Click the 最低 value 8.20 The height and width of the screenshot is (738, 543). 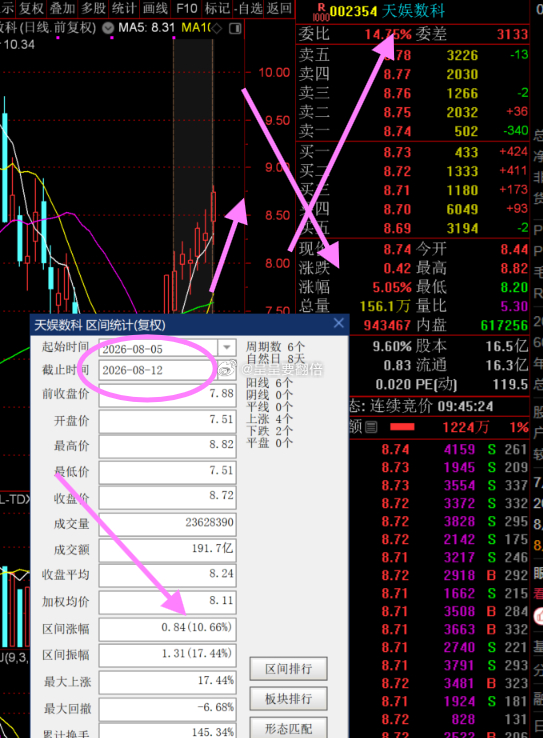514,287
